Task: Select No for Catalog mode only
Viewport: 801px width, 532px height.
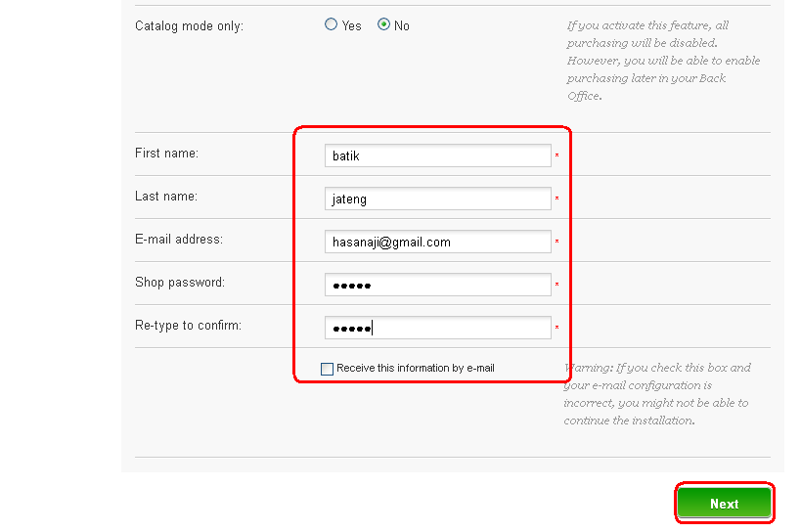Action: click(383, 24)
